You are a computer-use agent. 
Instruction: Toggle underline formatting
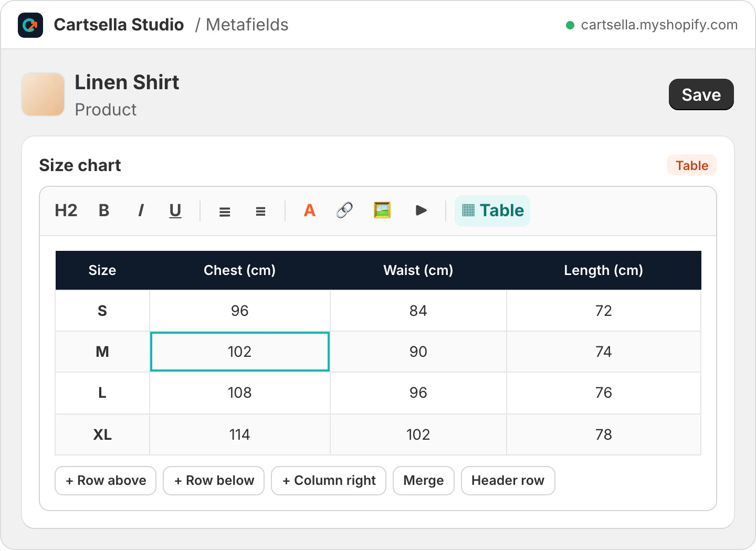point(175,210)
